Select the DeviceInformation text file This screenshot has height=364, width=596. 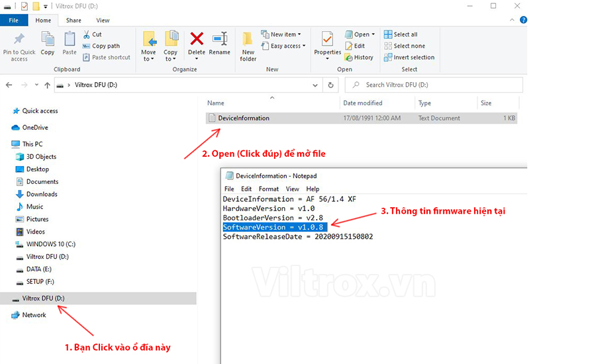[x=361, y=118]
